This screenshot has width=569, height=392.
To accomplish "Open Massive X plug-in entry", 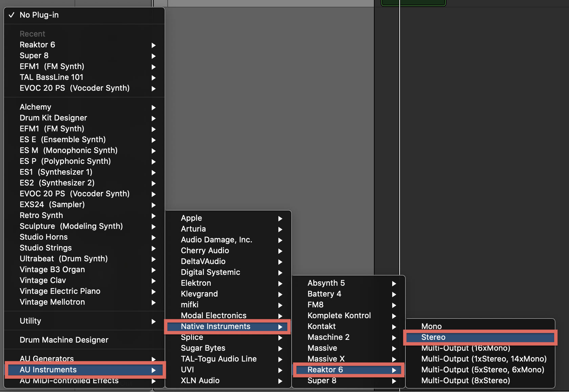I will pyautogui.click(x=326, y=359).
